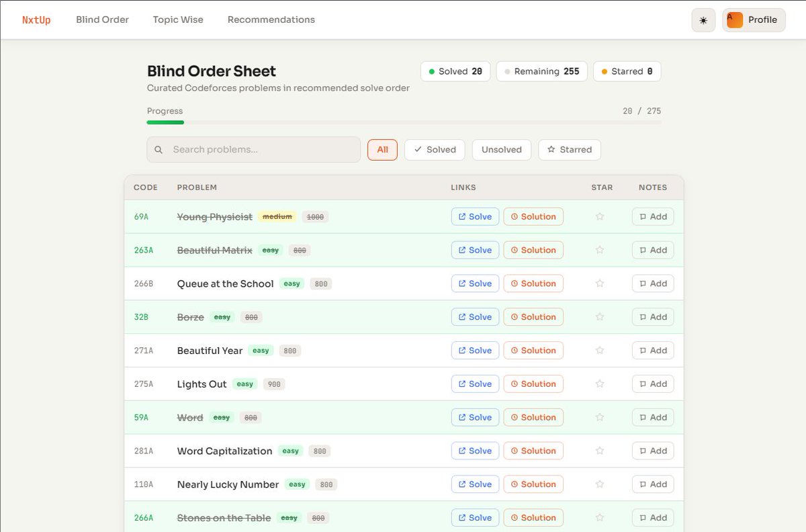Add a note for Young Physicist
The height and width of the screenshot is (532, 806).
click(653, 216)
